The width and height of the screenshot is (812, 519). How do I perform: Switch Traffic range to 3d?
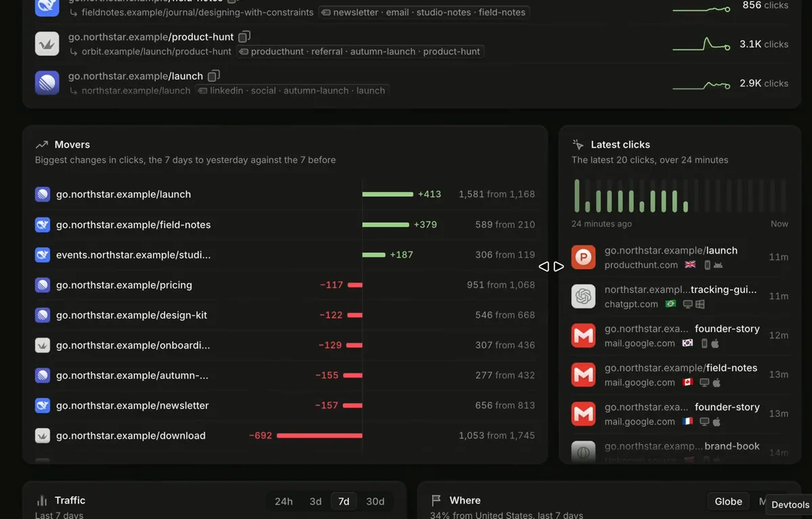315,501
